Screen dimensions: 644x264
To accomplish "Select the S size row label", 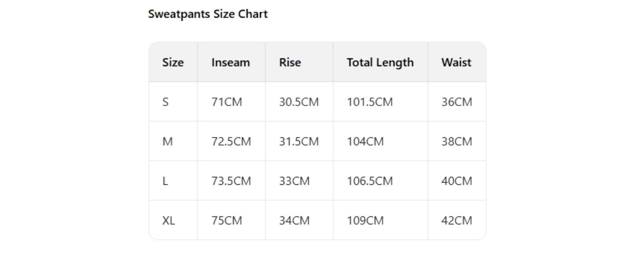I will point(166,102).
